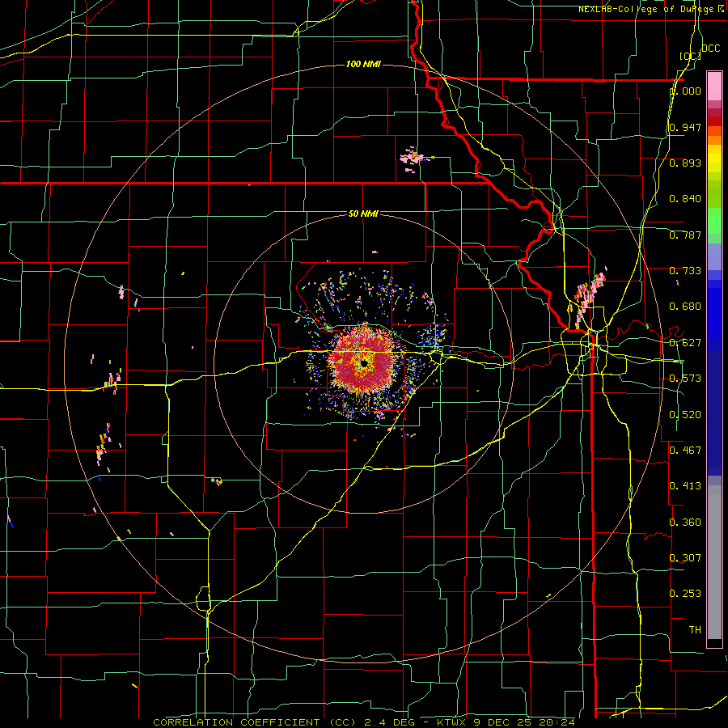Pick the lavender segment of the color bar
This screenshot has width=728, height=728.
tap(714, 256)
